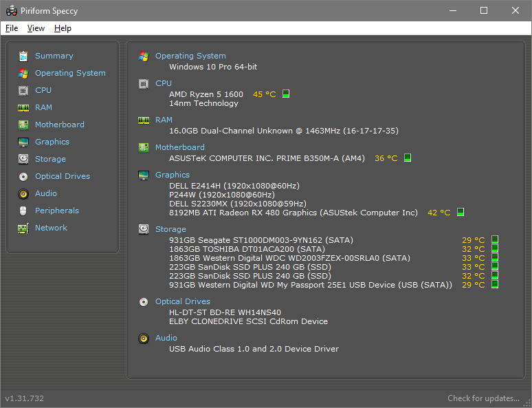Click the 'DELL E2414H (1920x1080@60Hz)' line
This screenshot has height=408, width=532.
click(x=234, y=186)
